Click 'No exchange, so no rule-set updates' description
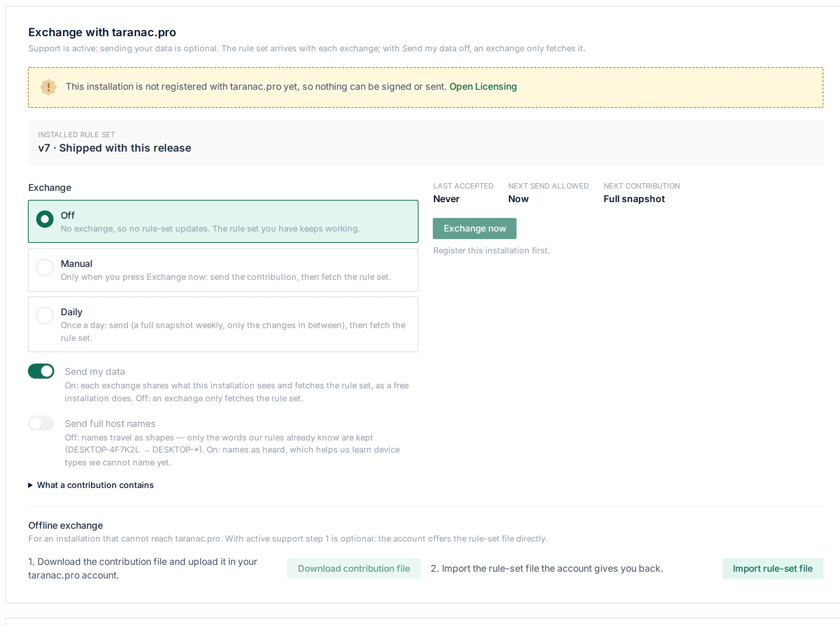 tap(210, 229)
